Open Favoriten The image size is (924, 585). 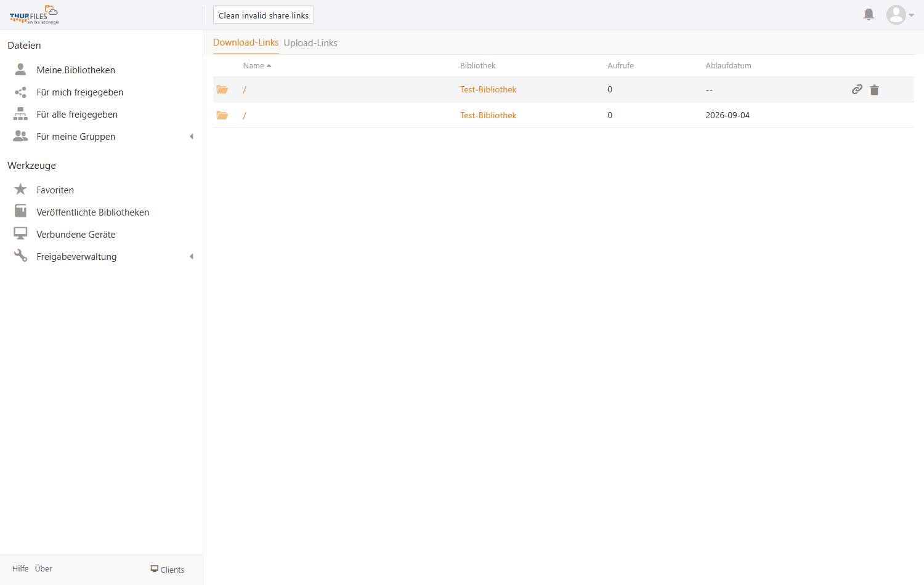[x=55, y=190]
